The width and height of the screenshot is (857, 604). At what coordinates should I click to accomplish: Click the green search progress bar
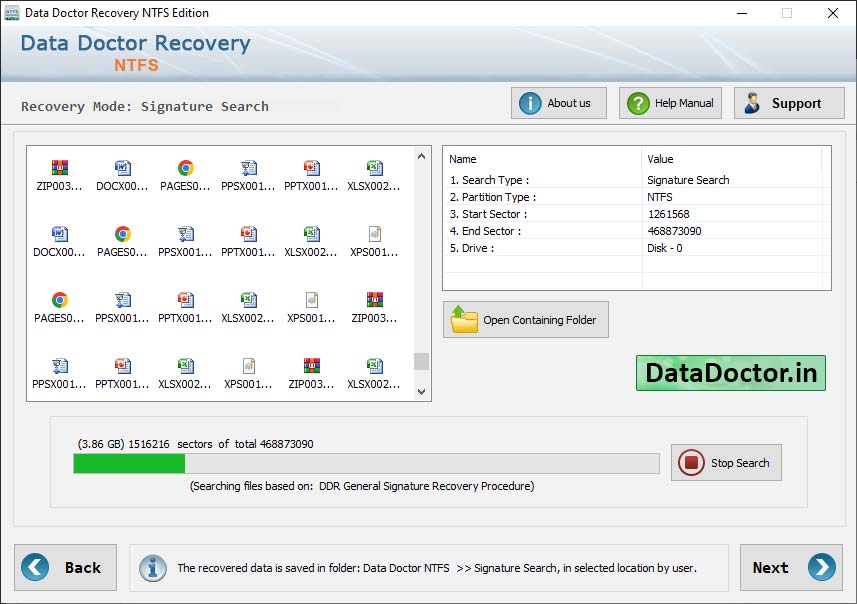click(x=128, y=463)
